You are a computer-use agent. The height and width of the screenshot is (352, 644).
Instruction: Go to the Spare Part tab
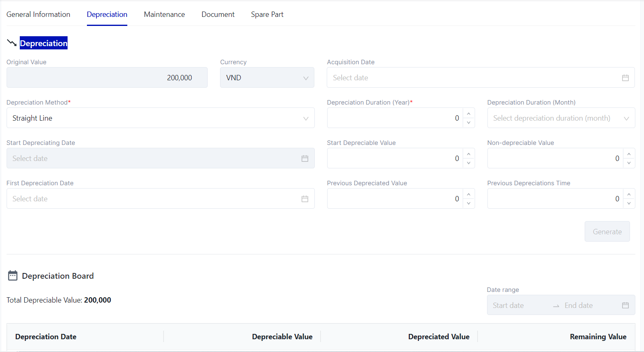tap(267, 14)
